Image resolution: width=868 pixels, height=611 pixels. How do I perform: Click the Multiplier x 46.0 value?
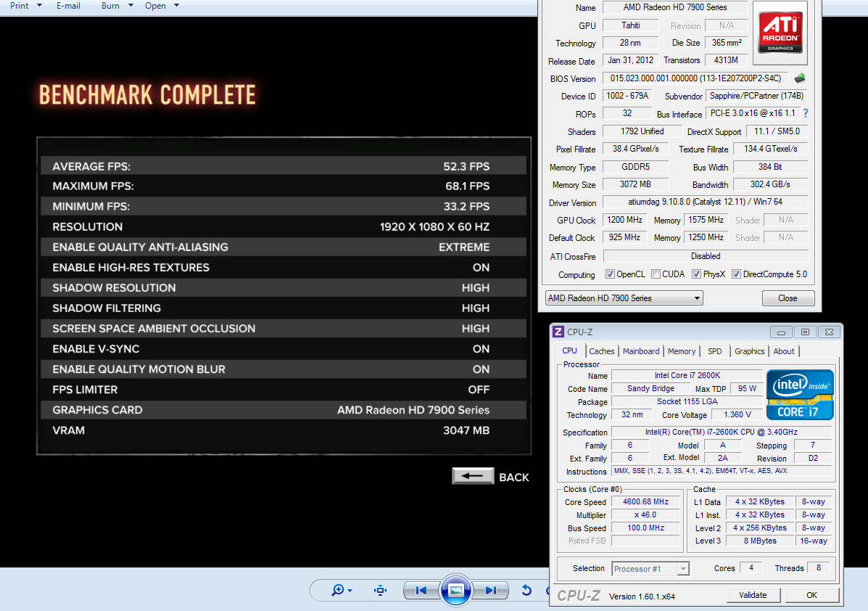[645, 514]
